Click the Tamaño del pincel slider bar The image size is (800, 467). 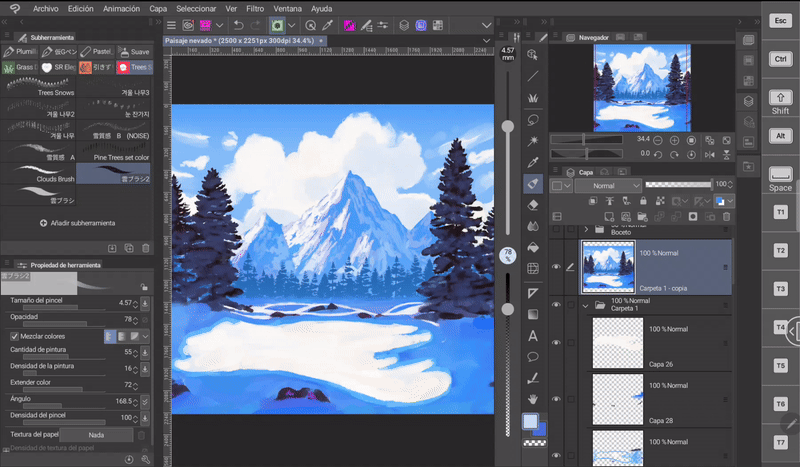pyautogui.click(x=64, y=308)
